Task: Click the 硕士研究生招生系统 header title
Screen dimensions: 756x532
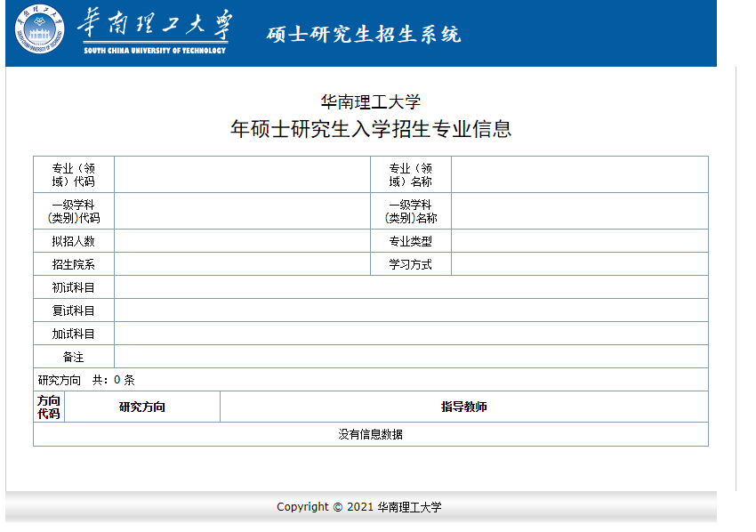Action: [x=364, y=35]
